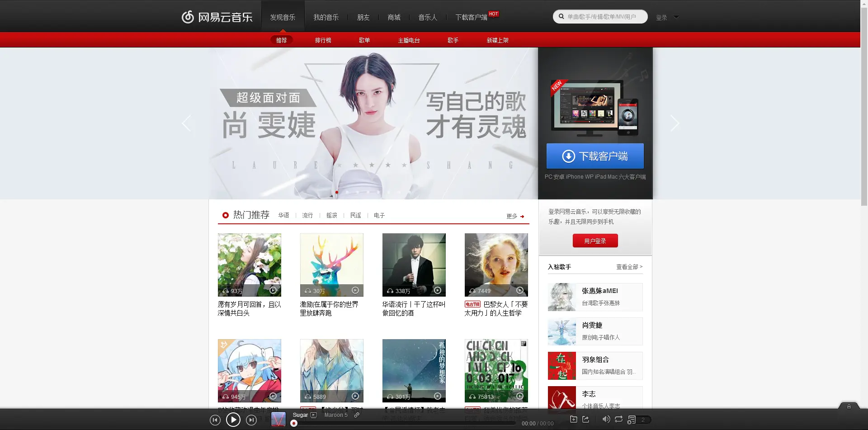Open the 激励|在属于你的世界里放肆奔跑 playlist title
The image size is (868, 430).
329,308
